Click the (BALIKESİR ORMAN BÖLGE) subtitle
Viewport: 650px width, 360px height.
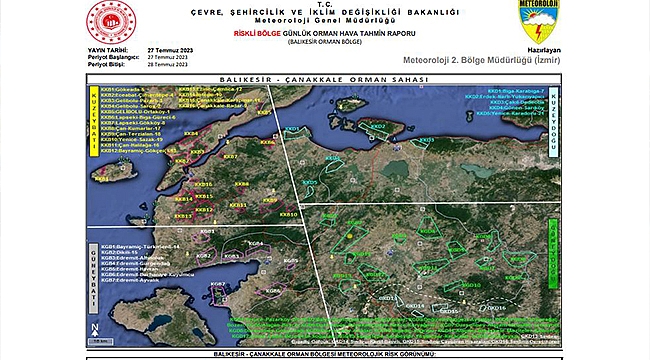[x=325, y=42]
